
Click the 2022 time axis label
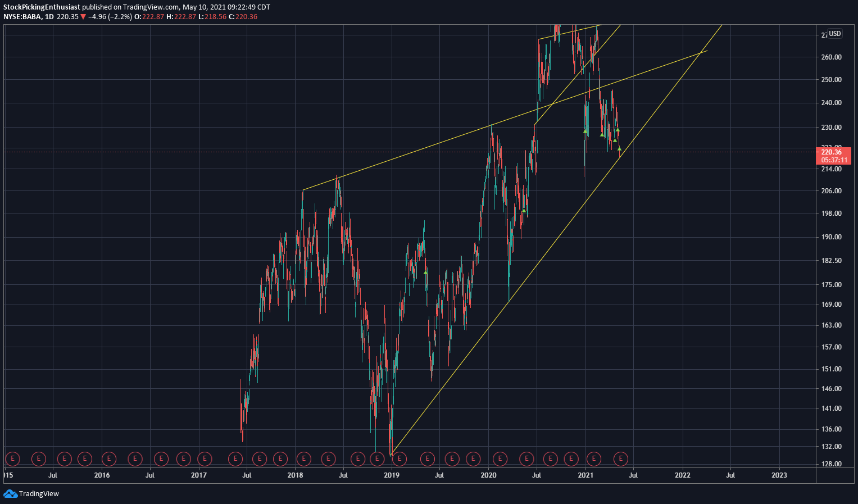683,475
